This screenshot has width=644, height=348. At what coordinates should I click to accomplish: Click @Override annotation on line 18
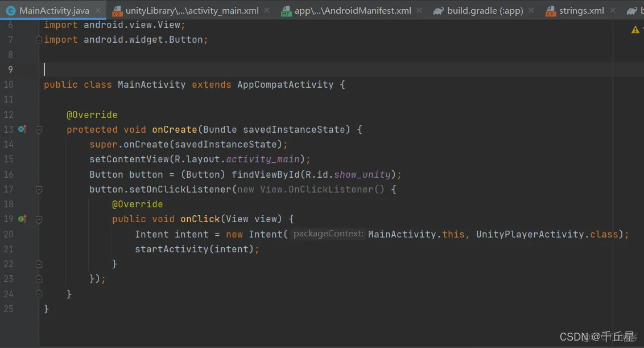pos(137,204)
